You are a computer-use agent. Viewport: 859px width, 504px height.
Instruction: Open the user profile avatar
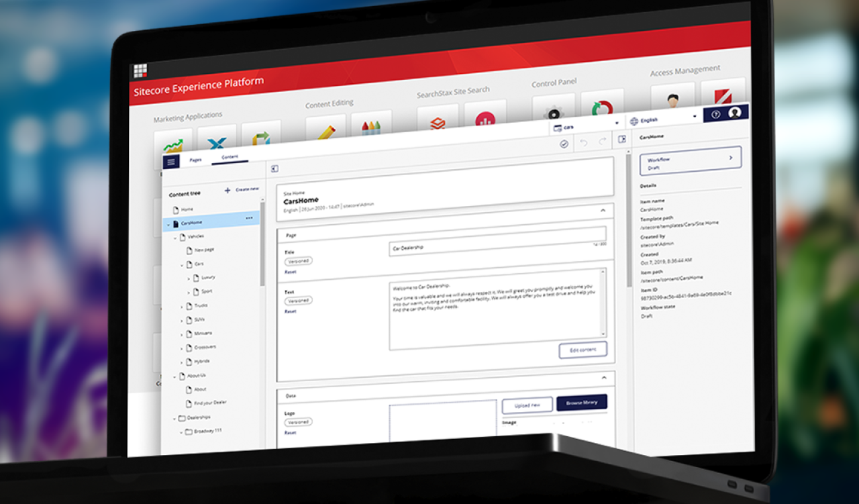[x=735, y=113]
